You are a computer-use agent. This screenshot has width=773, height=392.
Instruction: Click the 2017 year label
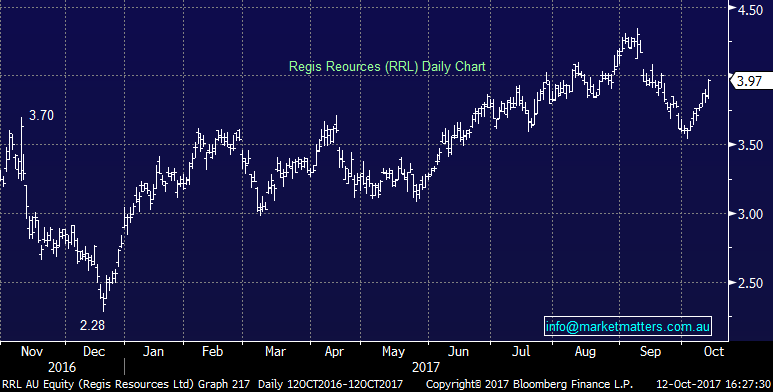tap(426, 367)
